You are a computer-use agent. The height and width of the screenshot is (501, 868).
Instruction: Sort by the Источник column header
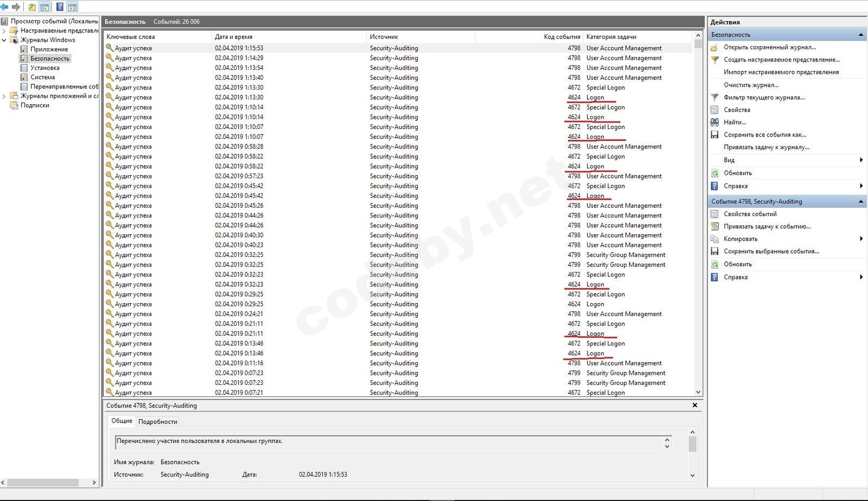[x=421, y=37]
